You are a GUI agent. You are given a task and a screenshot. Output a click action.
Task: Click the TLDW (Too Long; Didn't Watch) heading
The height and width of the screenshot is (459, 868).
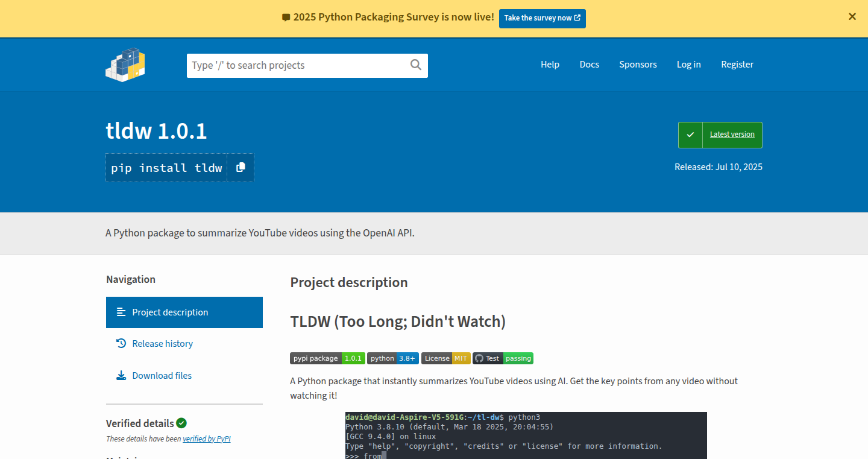(x=398, y=321)
